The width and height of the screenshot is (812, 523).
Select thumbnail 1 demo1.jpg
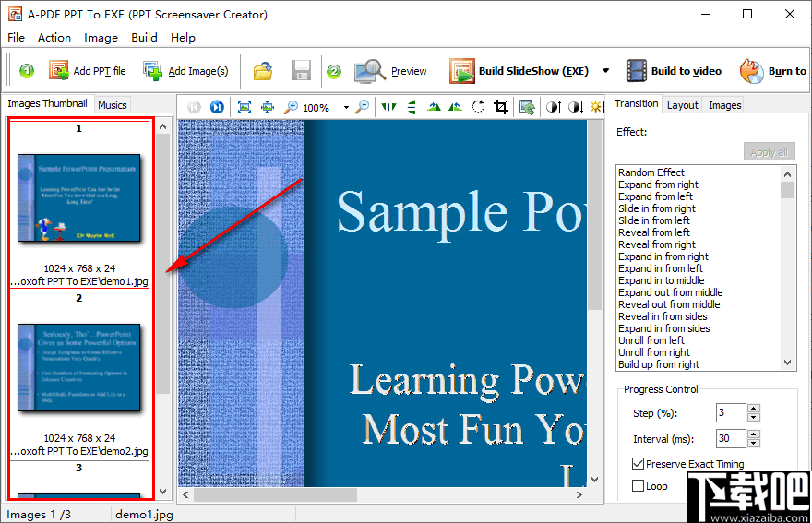click(x=79, y=205)
